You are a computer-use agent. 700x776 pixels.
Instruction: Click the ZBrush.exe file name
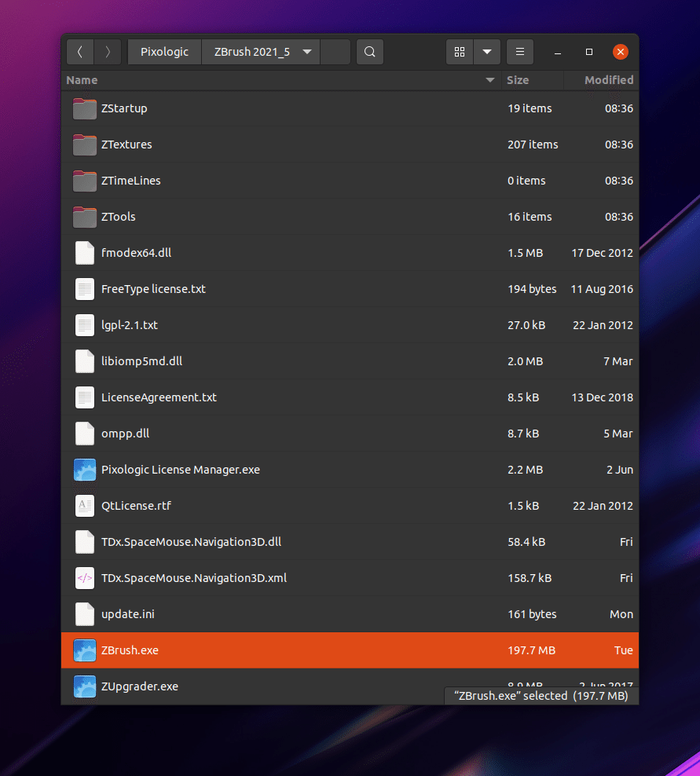130,650
